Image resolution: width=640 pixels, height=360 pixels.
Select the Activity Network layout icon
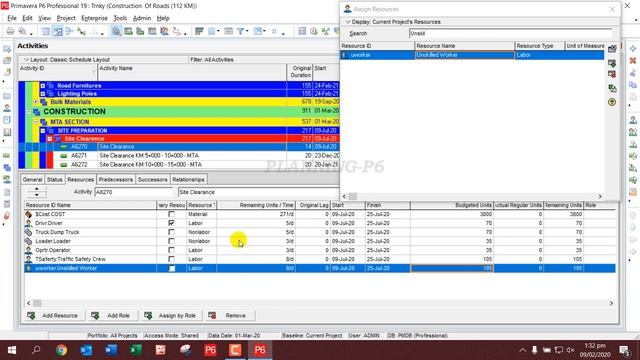(69, 31)
